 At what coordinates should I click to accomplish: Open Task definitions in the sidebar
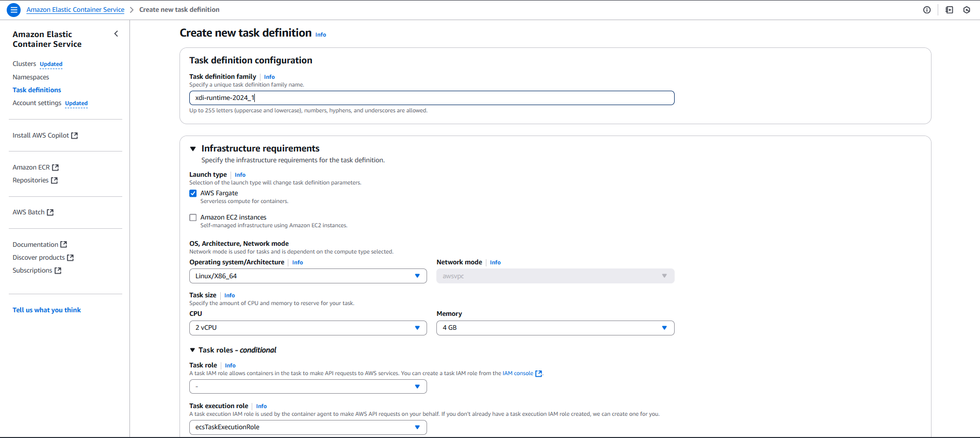pyautogui.click(x=37, y=90)
